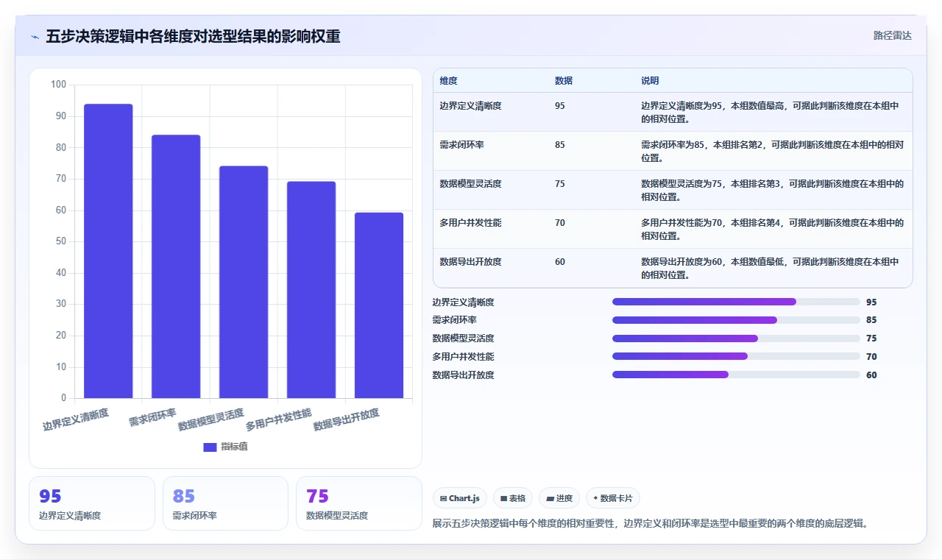The image size is (942, 560).
Task: Click the heading 五步决策逻辑中各维度对选型结果的影响权重
Action: pyautogui.click(x=193, y=37)
